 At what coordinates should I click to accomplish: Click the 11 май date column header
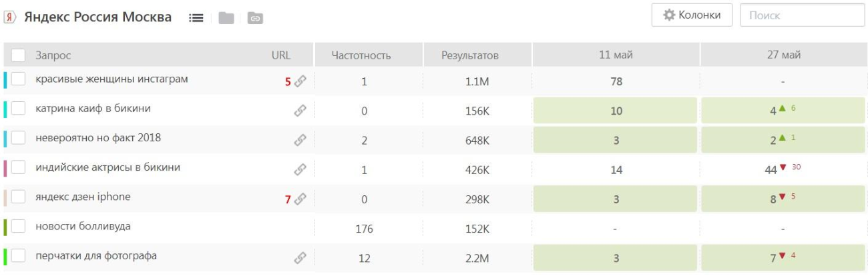pyautogui.click(x=616, y=55)
